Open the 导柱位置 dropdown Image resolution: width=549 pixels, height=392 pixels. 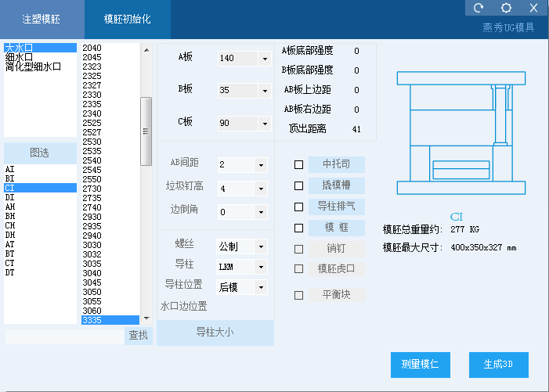[x=261, y=287]
